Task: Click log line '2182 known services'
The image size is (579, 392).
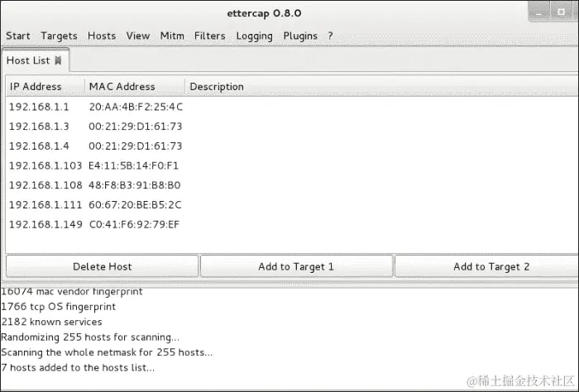Action: (x=51, y=322)
